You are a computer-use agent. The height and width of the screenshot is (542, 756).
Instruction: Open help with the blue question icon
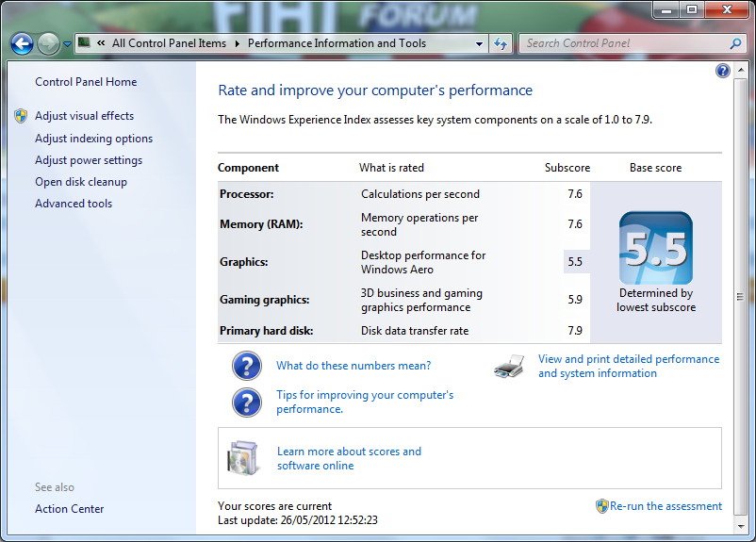[x=722, y=71]
